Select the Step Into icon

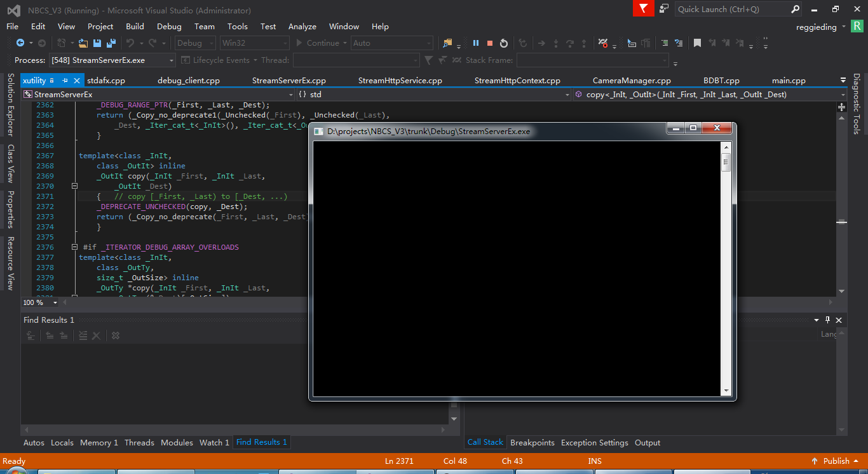coord(556,43)
